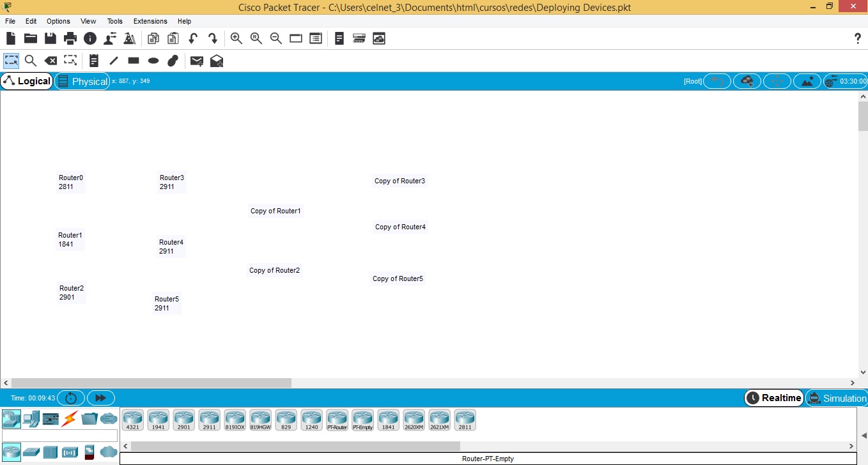Choose the Place Note tool
868x465 pixels.
[x=93, y=61]
